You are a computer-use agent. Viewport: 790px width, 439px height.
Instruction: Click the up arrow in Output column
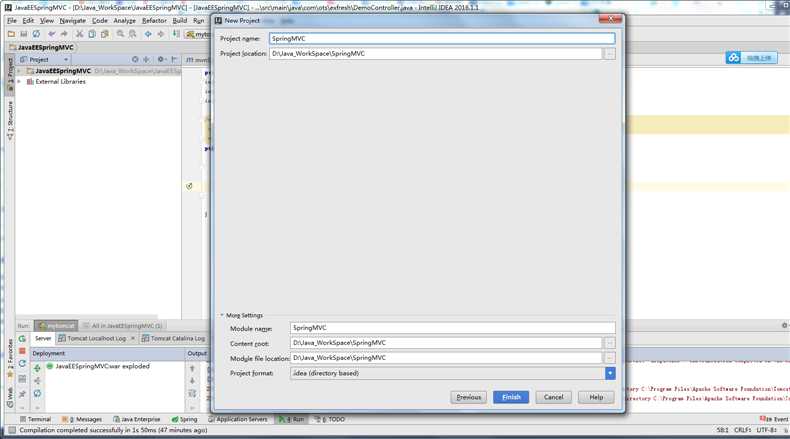(x=192, y=368)
